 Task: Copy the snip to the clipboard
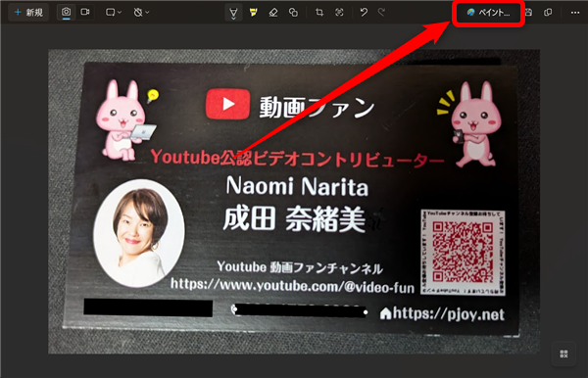548,13
